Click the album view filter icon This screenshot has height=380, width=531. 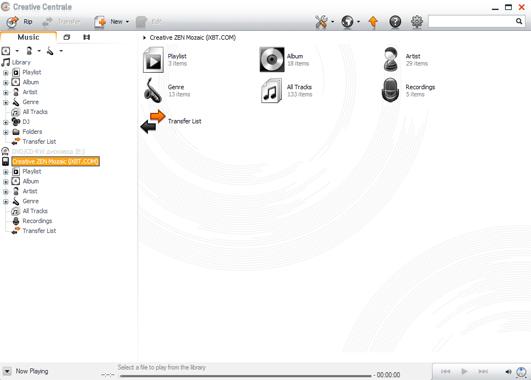click(x=6, y=51)
